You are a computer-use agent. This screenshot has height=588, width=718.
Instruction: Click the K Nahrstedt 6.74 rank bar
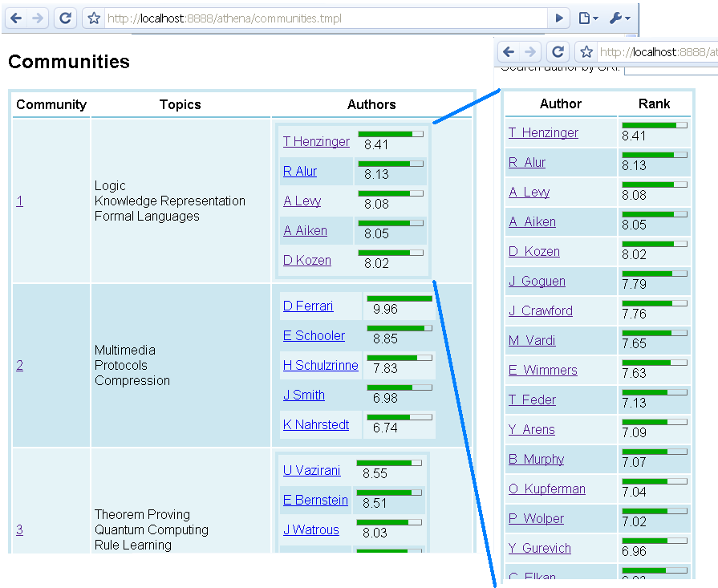click(x=400, y=417)
